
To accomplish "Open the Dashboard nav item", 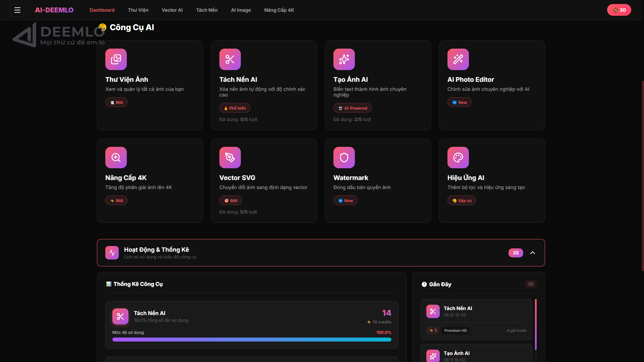I will (102, 10).
